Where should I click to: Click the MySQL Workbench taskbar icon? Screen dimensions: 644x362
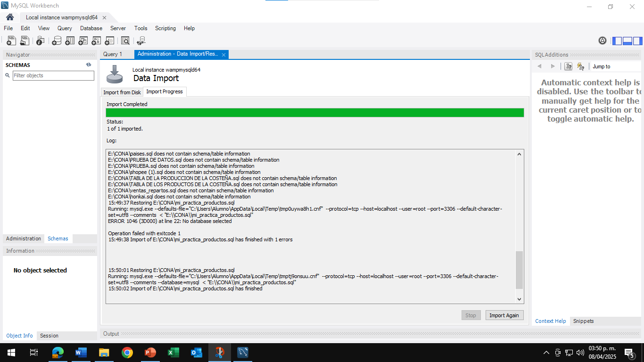click(243, 353)
